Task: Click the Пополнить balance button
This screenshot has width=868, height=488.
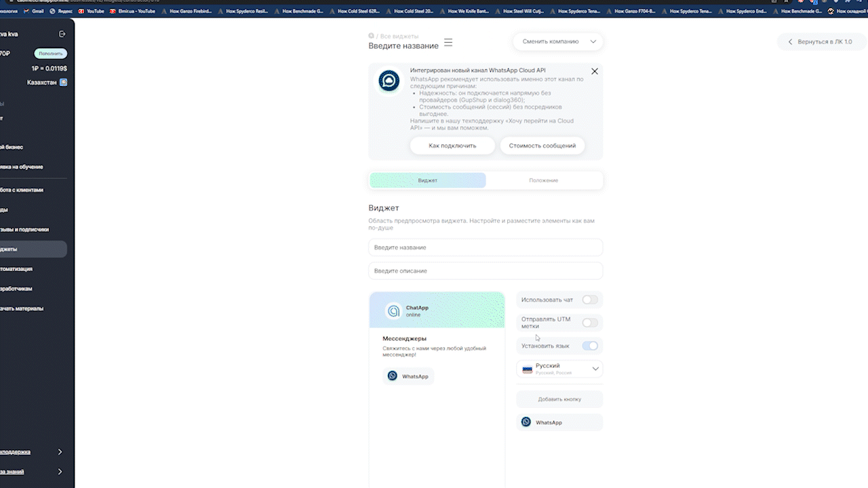Action: (51, 54)
